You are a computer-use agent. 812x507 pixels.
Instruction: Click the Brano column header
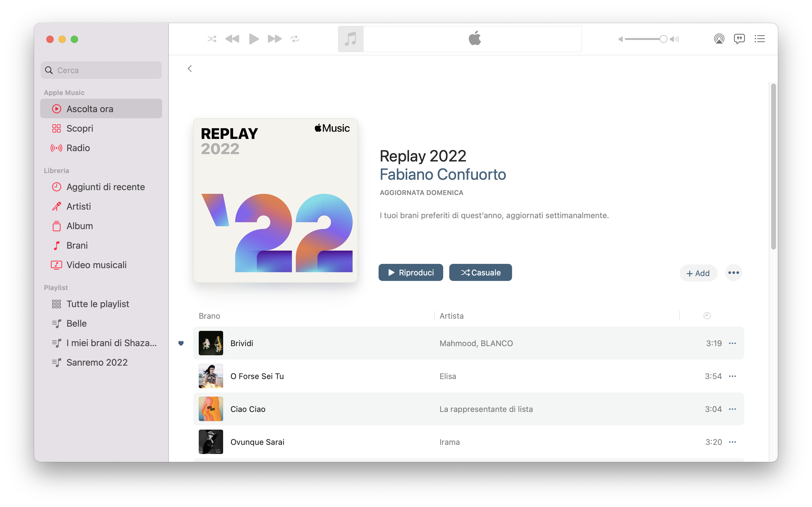(x=209, y=316)
